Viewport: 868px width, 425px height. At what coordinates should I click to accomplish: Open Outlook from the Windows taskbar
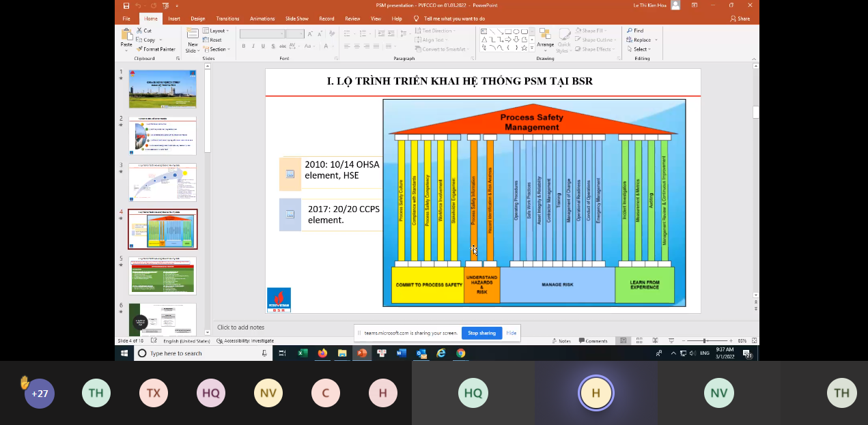click(421, 353)
